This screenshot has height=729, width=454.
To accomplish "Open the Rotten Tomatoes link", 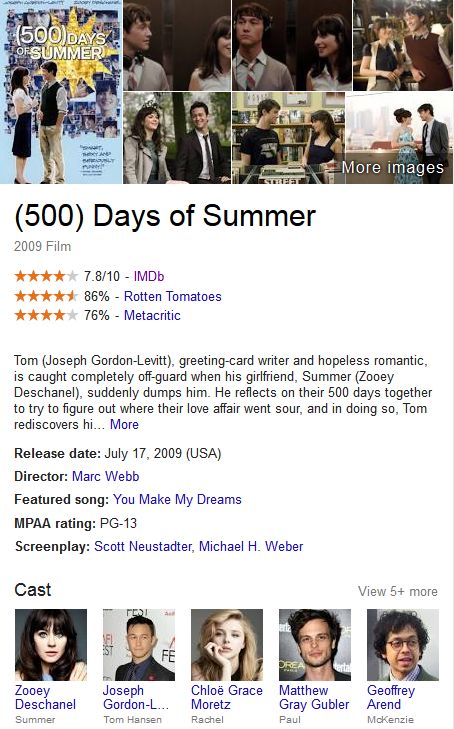I will (172, 296).
